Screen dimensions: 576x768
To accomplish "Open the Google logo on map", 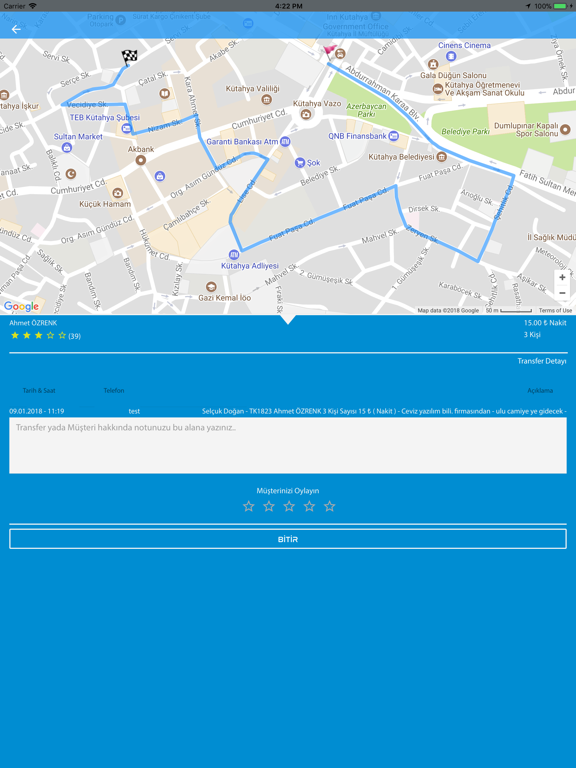I will click(x=22, y=306).
